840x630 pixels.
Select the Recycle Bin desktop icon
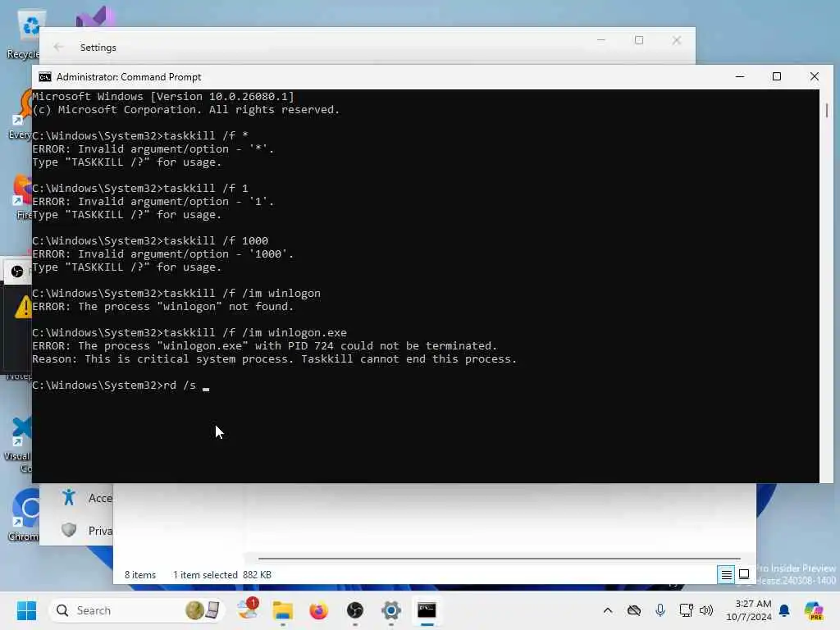[22, 34]
